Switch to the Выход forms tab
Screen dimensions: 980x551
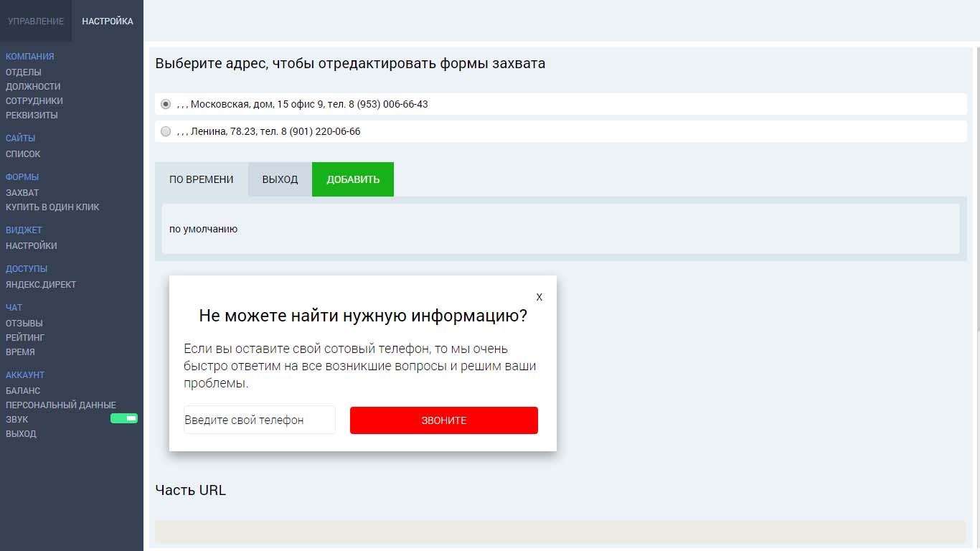280,179
